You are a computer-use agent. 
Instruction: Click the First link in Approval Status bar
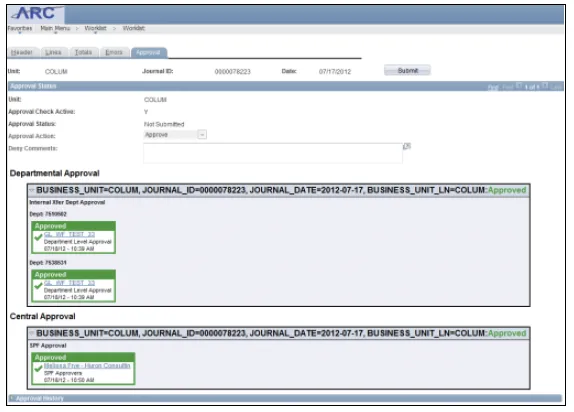508,87
